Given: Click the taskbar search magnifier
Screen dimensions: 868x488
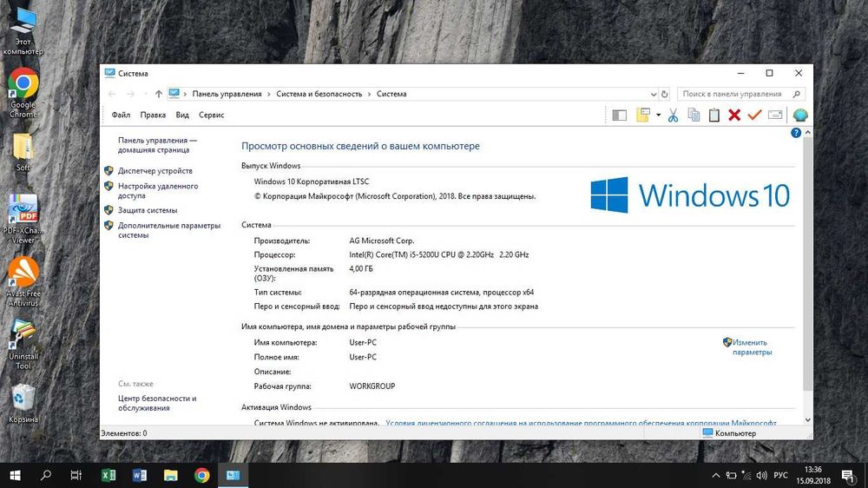Looking at the screenshot, I should coord(46,475).
